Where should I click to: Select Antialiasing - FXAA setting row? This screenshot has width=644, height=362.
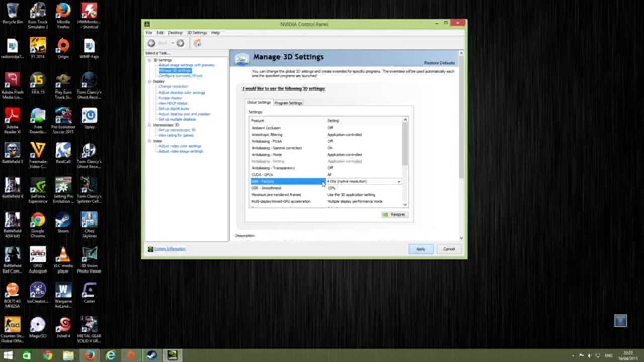[x=326, y=141]
